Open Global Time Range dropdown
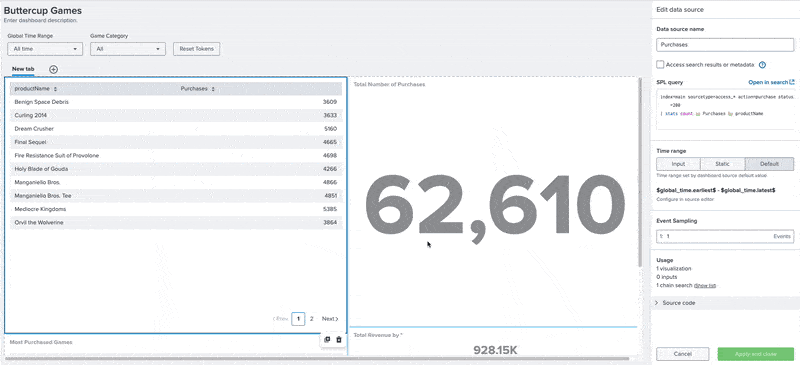The height and width of the screenshot is (365, 800). click(45, 49)
